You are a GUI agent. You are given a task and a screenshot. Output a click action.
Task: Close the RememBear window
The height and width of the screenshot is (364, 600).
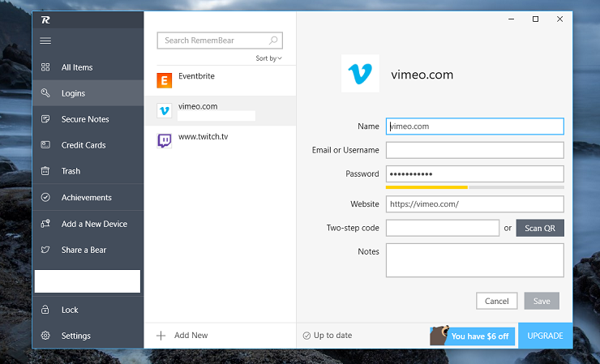coord(559,19)
